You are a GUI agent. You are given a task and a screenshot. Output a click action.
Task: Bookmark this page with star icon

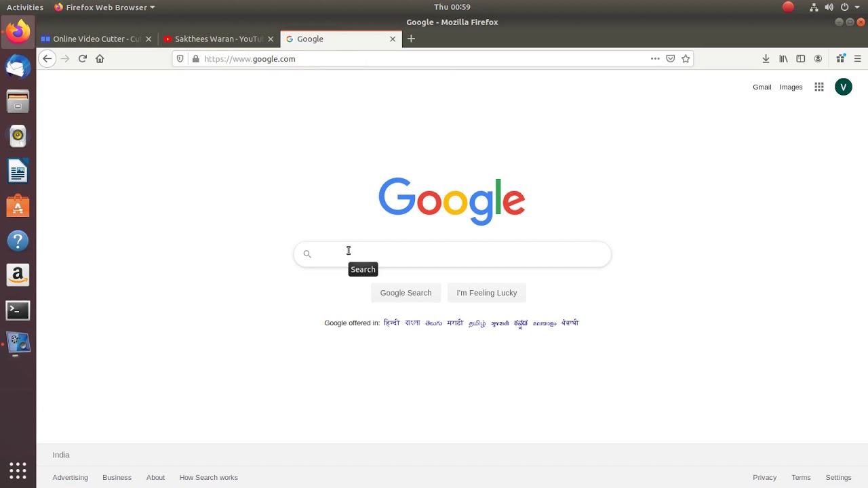coord(686,59)
